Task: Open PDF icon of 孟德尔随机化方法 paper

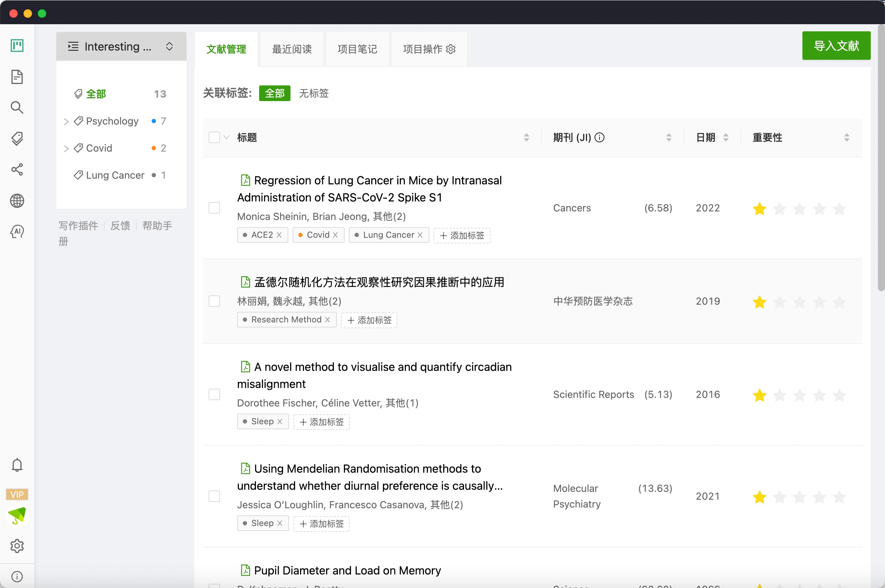Action: coord(245,282)
